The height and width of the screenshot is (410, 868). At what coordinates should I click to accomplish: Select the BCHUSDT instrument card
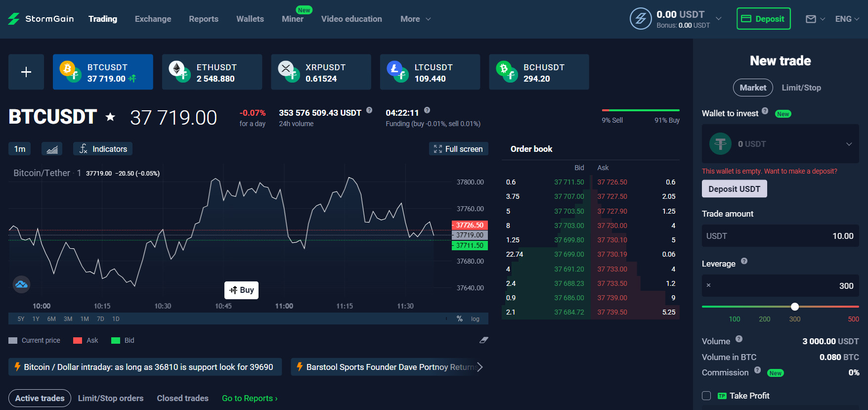539,72
